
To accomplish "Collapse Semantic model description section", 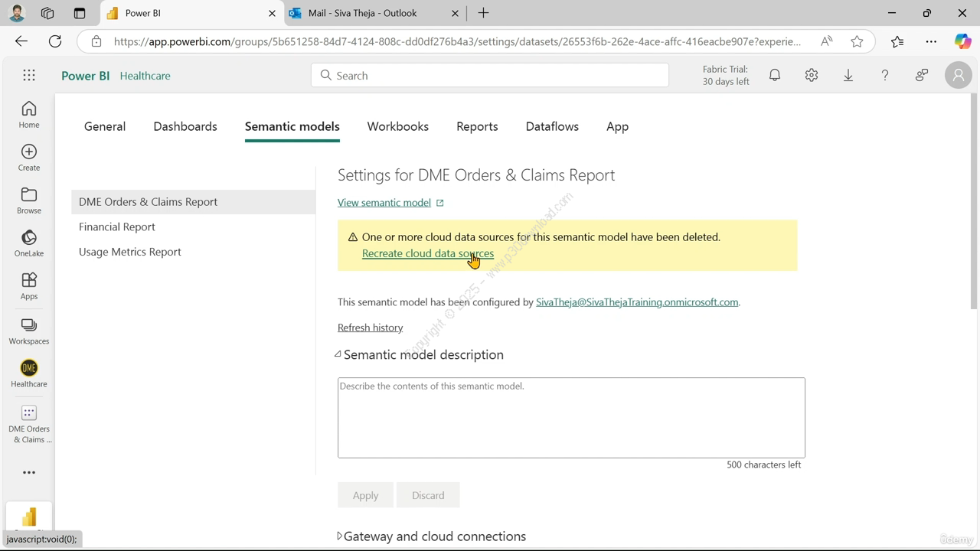I will point(338,354).
